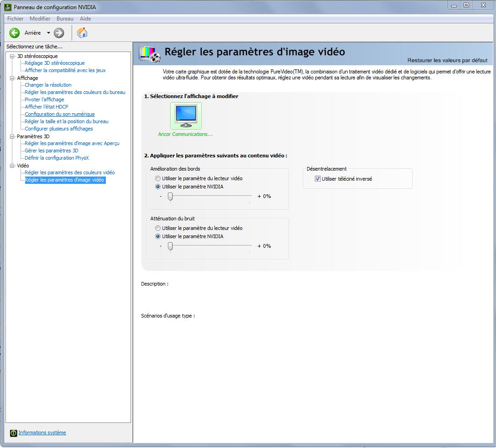Open the Modifier menu
Image resolution: width=496 pixels, height=448 pixels.
[x=40, y=19]
